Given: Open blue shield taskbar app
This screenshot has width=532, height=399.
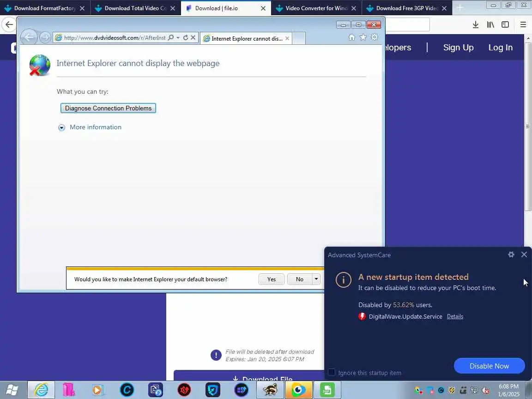Looking at the screenshot, I should coord(213,390).
